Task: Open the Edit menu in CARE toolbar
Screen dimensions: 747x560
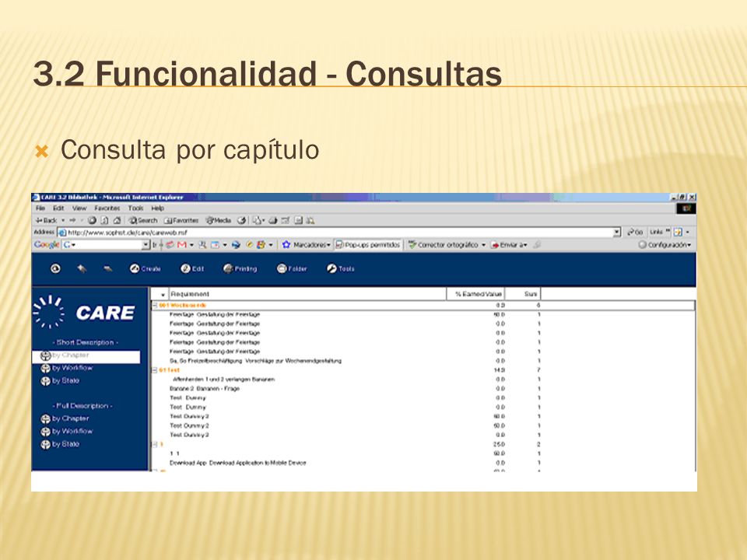Action: pos(192,268)
